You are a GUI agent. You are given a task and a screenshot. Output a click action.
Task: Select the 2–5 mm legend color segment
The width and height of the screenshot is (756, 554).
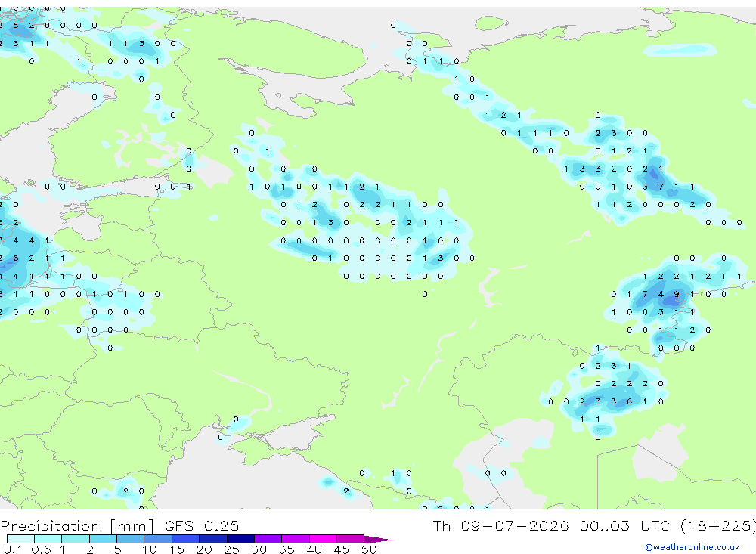[103, 539]
